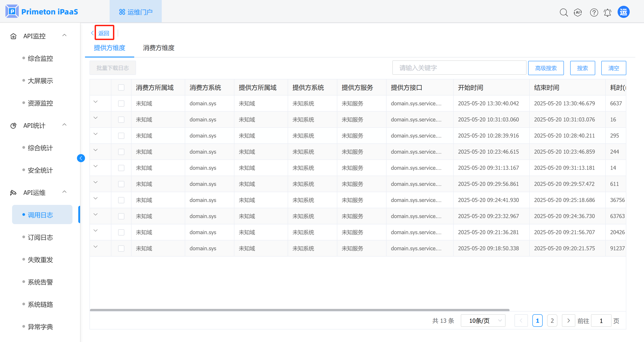This screenshot has height=342, width=644.
Task: Open the help question mark icon
Action: 594,12
